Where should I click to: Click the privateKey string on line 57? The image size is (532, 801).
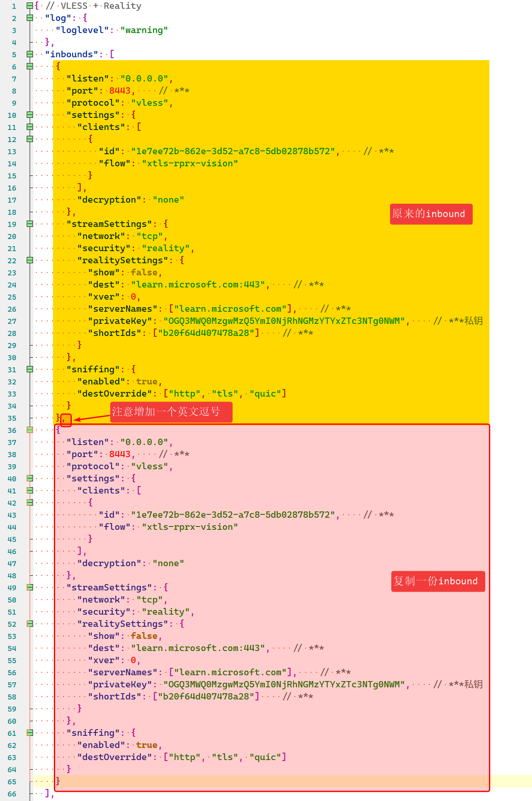pos(284,684)
